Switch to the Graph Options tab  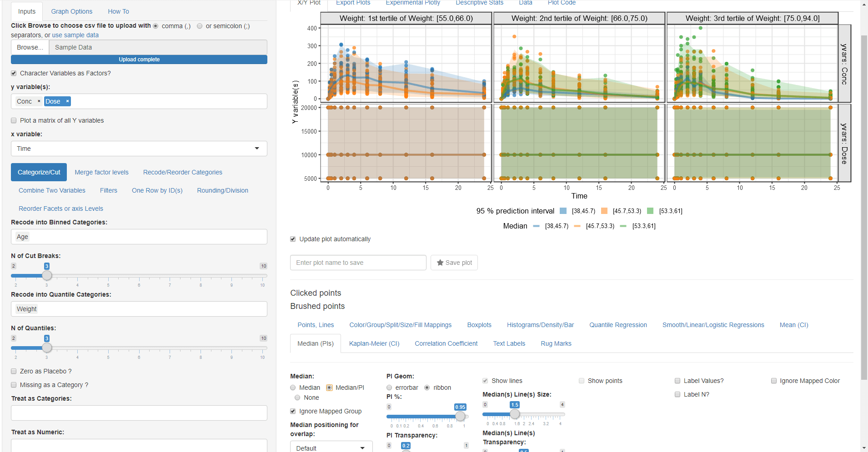(x=71, y=11)
